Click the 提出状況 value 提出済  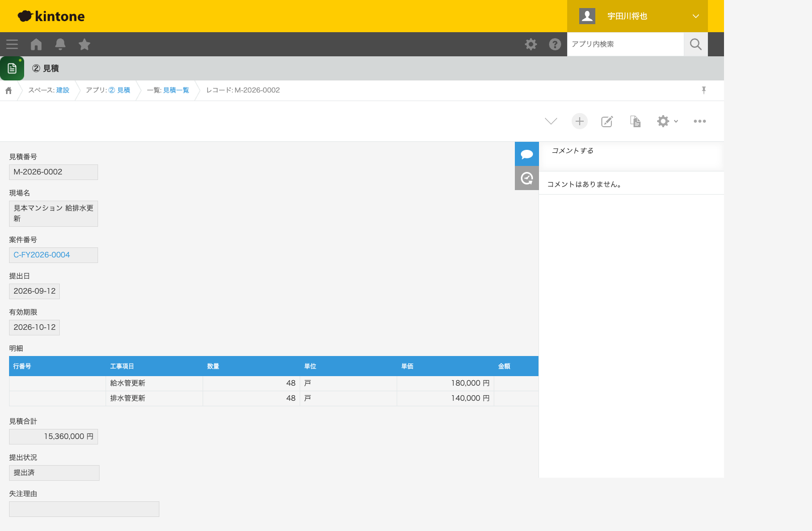(x=54, y=473)
